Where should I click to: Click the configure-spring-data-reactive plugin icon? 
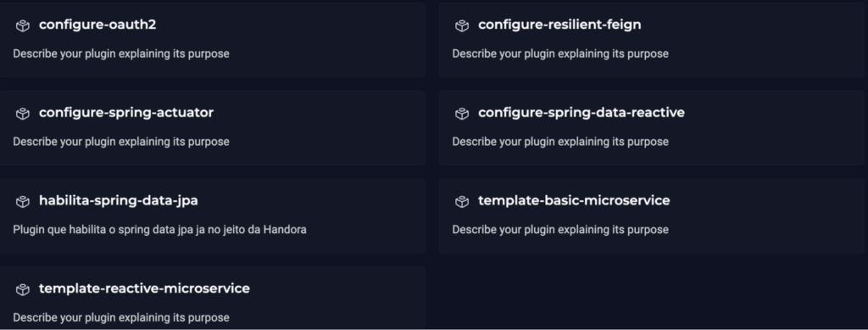462,114
